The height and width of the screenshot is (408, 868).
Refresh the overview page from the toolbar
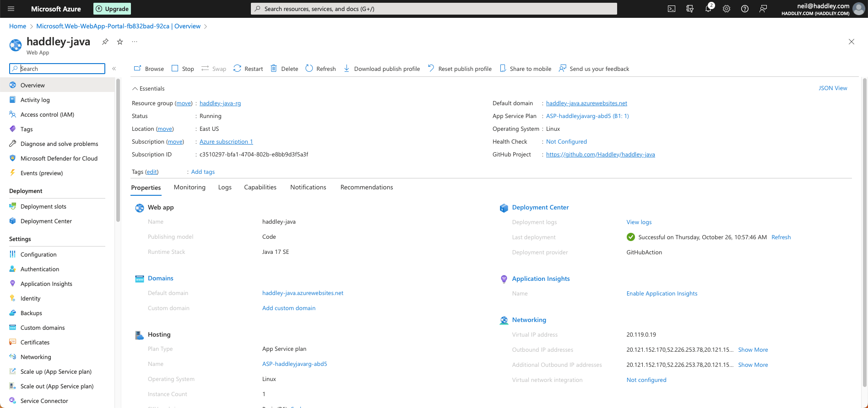pos(320,69)
